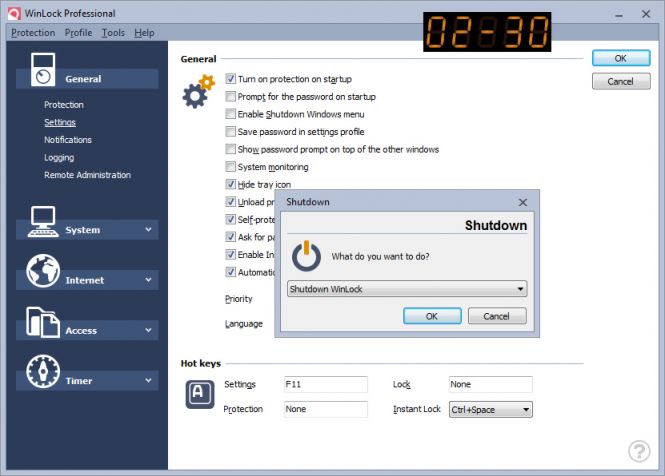Click the Timer compass icon in sidebar

43,372
